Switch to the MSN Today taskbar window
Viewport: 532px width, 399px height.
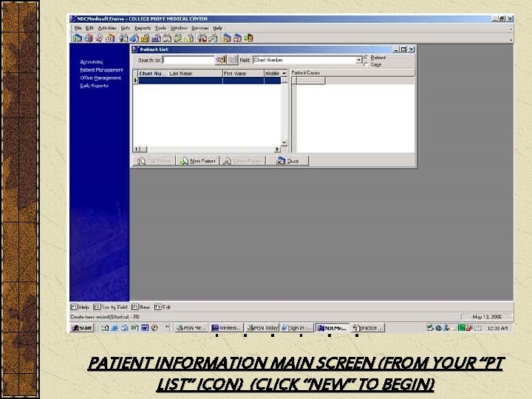click(262, 328)
